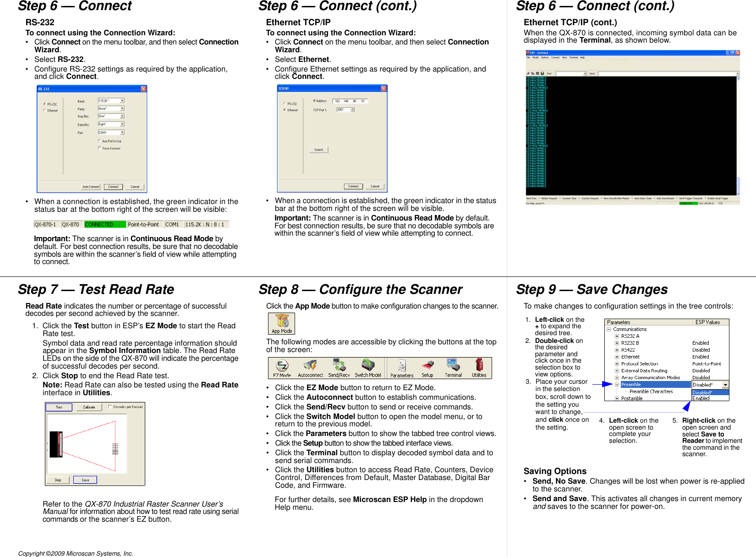The image size is (756, 557).
Task: Click the Auto Connect button
Action: (91, 187)
